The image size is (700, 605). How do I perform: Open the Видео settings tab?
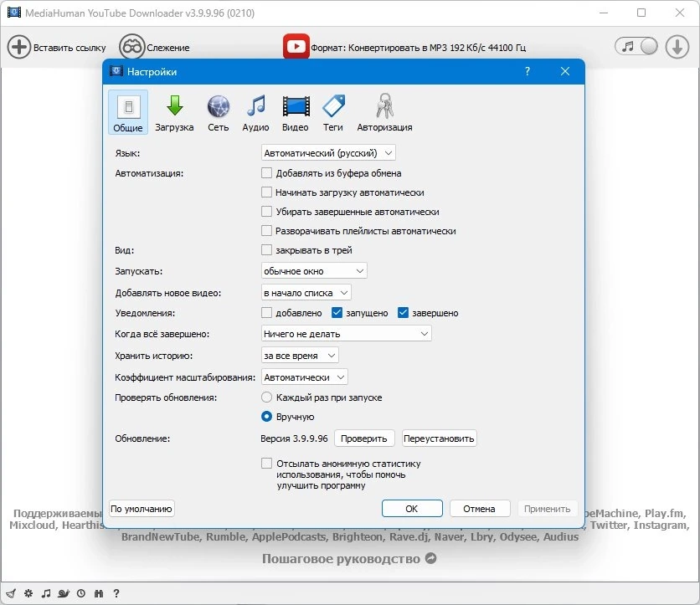296,112
